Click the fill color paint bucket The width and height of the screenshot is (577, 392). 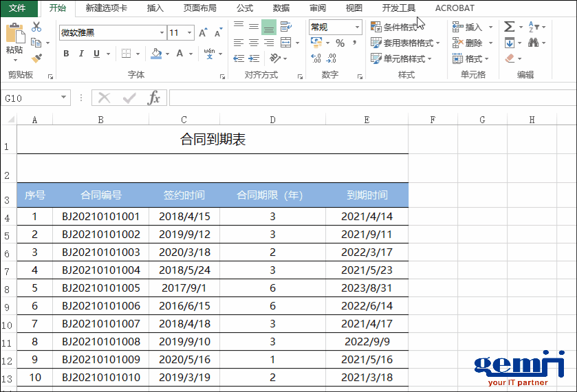[x=156, y=54]
